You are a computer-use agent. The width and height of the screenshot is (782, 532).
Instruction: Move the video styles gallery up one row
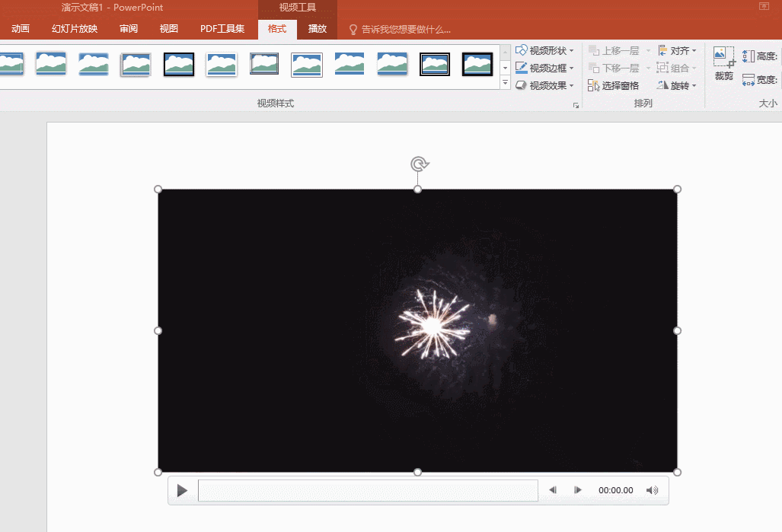(x=505, y=51)
